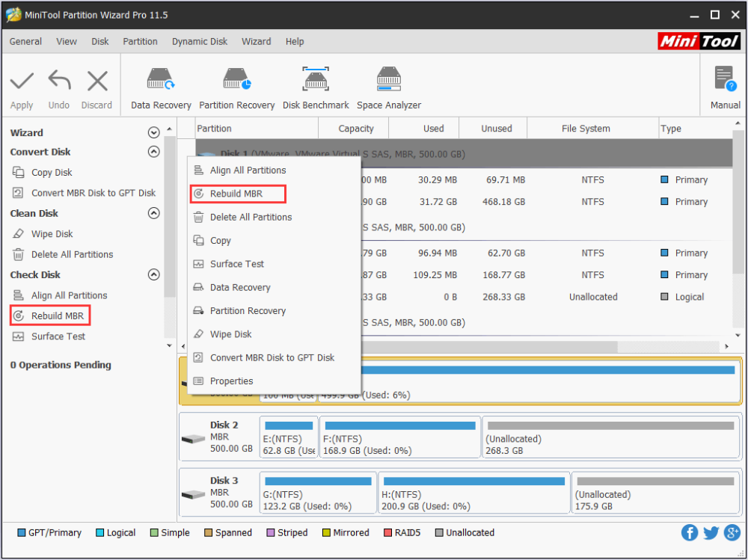Choose Delete All Partitions in context menu
748x560 pixels.
coord(274,217)
